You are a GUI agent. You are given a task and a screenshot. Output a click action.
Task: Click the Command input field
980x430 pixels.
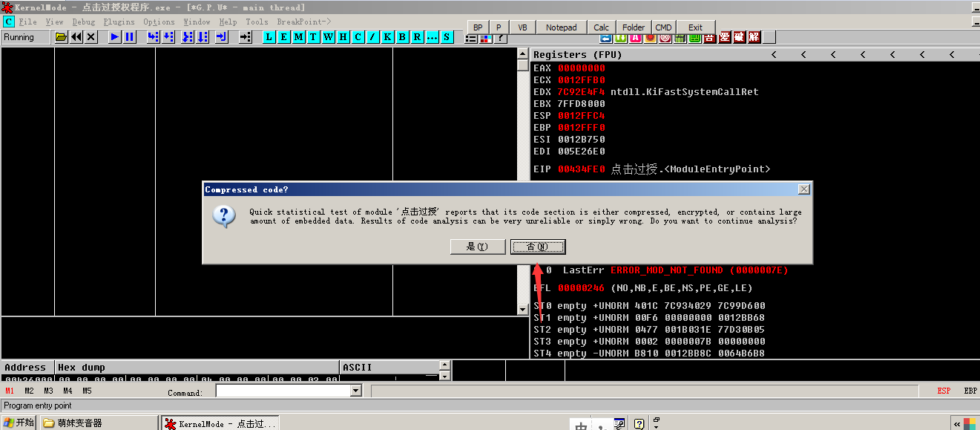pos(282,391)
